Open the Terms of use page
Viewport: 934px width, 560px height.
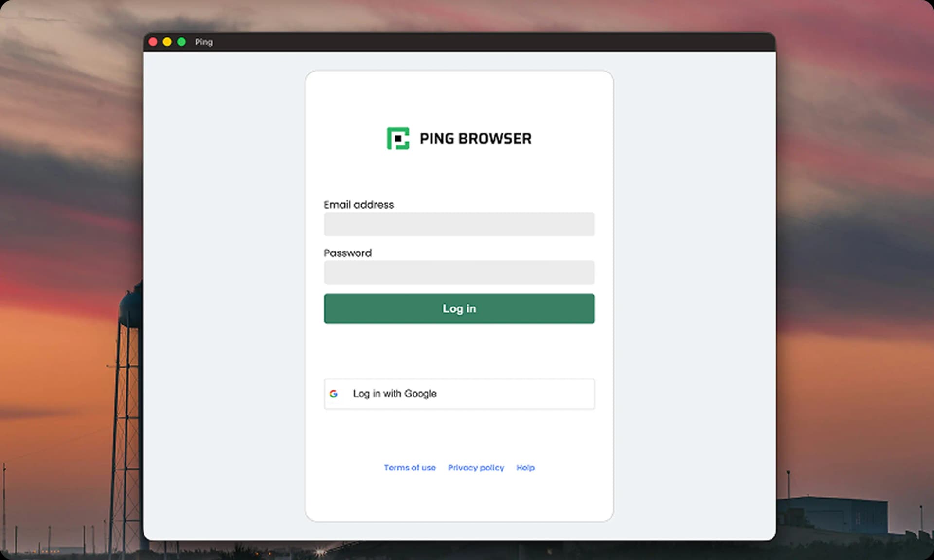[x=409, y=468]
